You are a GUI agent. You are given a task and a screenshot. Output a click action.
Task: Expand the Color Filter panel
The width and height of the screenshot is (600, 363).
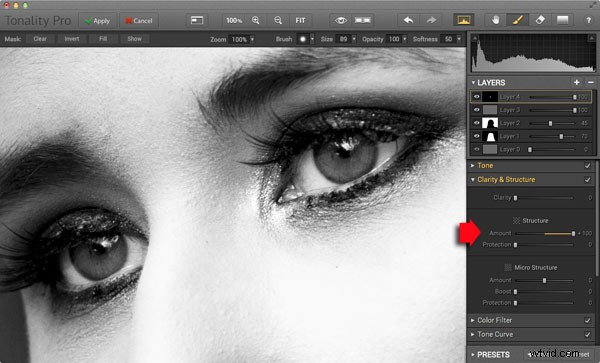point(473,320)
